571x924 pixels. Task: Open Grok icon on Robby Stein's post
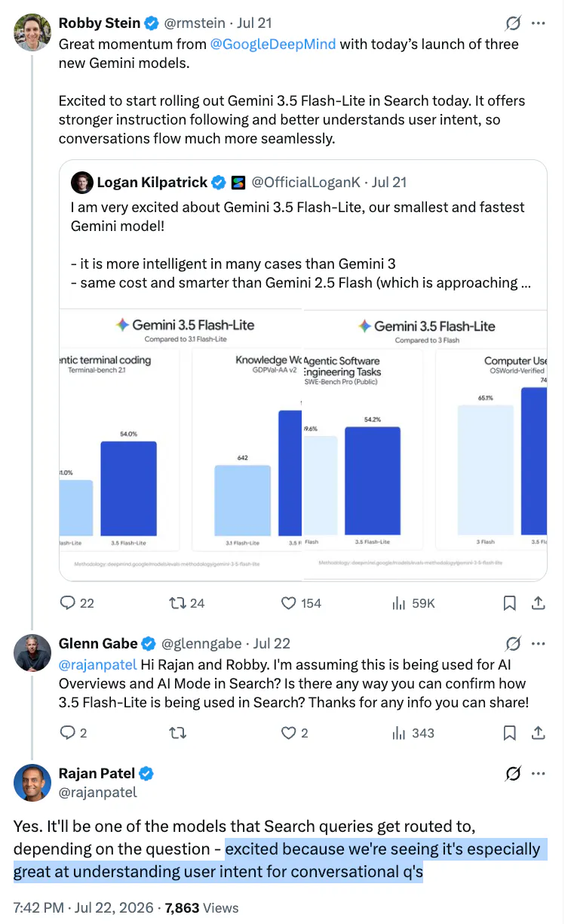coord(512,23)
